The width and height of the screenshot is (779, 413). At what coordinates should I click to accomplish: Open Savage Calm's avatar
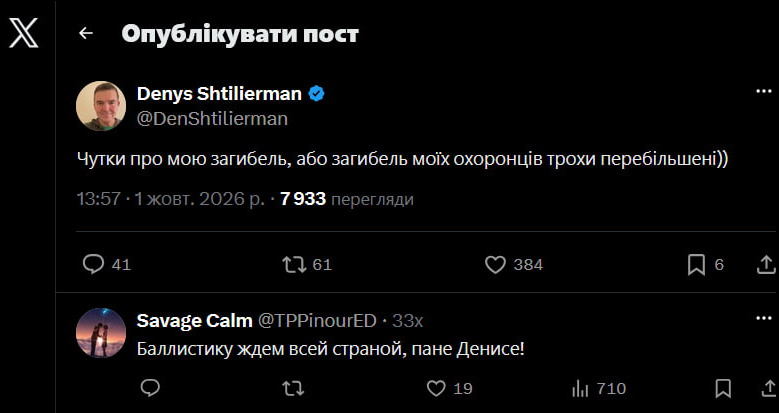tap(101, 332)
